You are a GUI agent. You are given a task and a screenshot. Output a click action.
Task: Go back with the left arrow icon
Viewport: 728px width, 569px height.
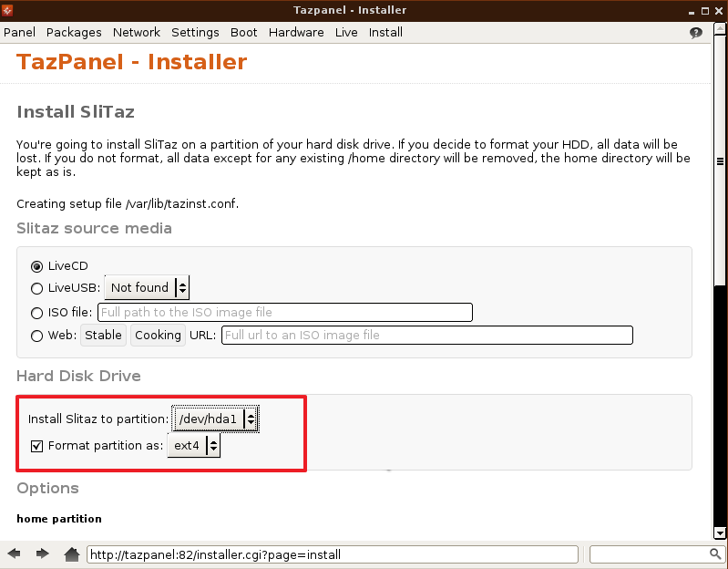click(15, 553)
